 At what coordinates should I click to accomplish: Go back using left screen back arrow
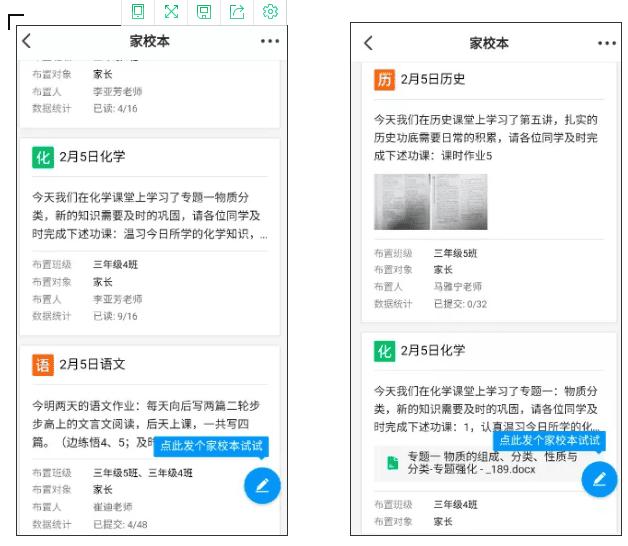coord(26,41)
